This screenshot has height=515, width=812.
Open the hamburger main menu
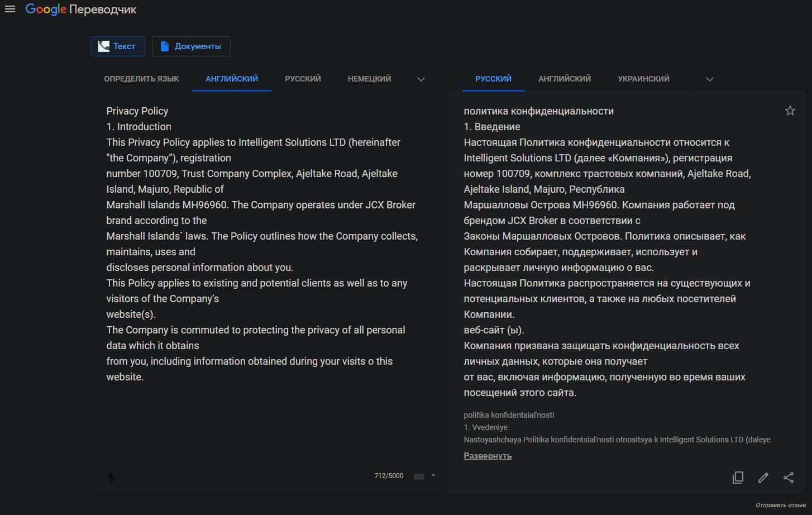[10, 9]
